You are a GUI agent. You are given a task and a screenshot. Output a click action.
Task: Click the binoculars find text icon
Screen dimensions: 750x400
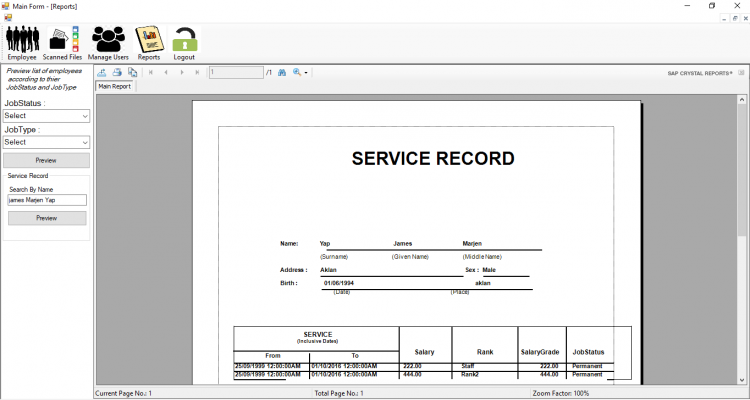(282, 73)
